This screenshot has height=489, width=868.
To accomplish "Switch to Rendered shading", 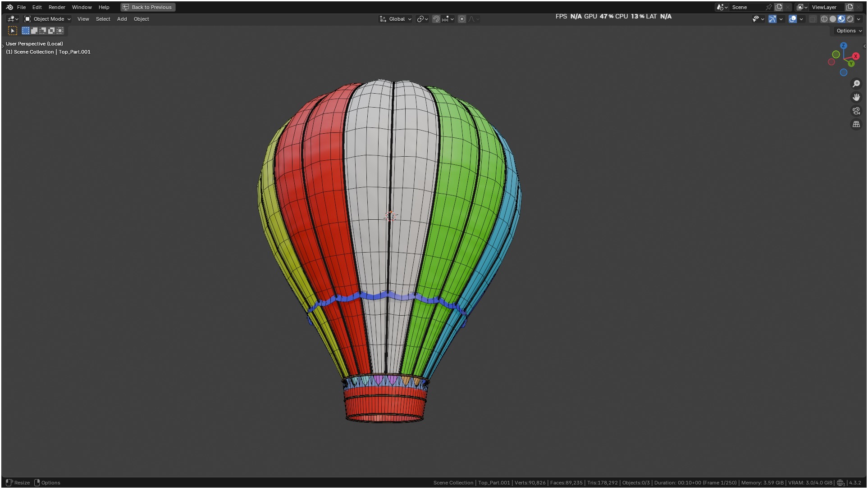I will [x=850, y=19].
